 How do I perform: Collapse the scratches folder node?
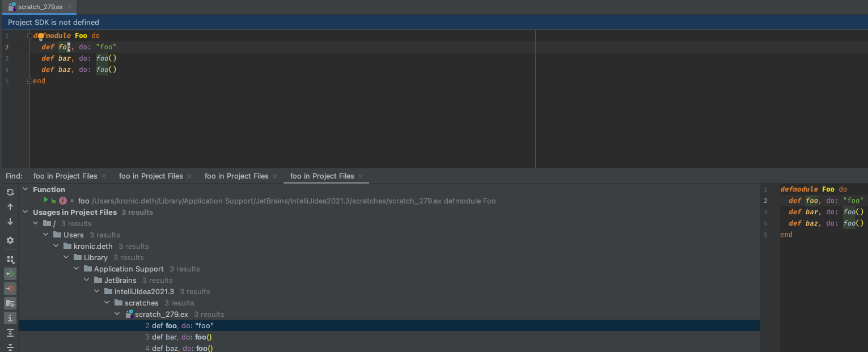click(107, 303)
